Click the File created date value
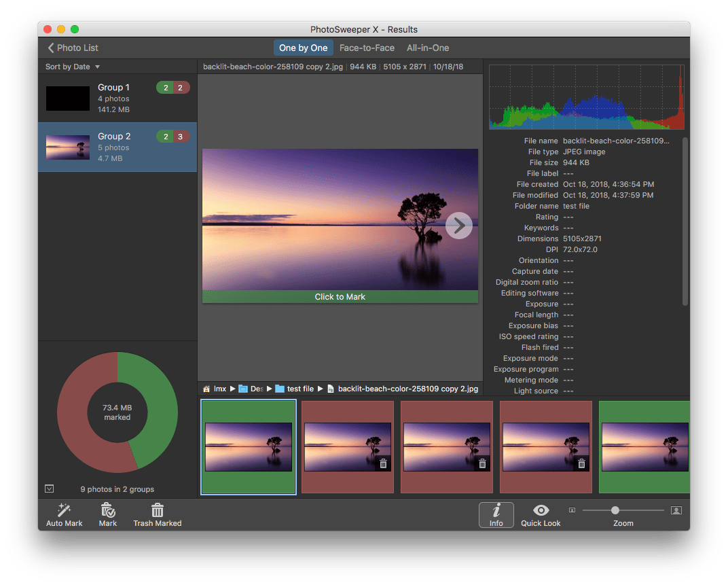Image resolution: width=728 pixels, height=585 pixels. click(x=608, y=184)
